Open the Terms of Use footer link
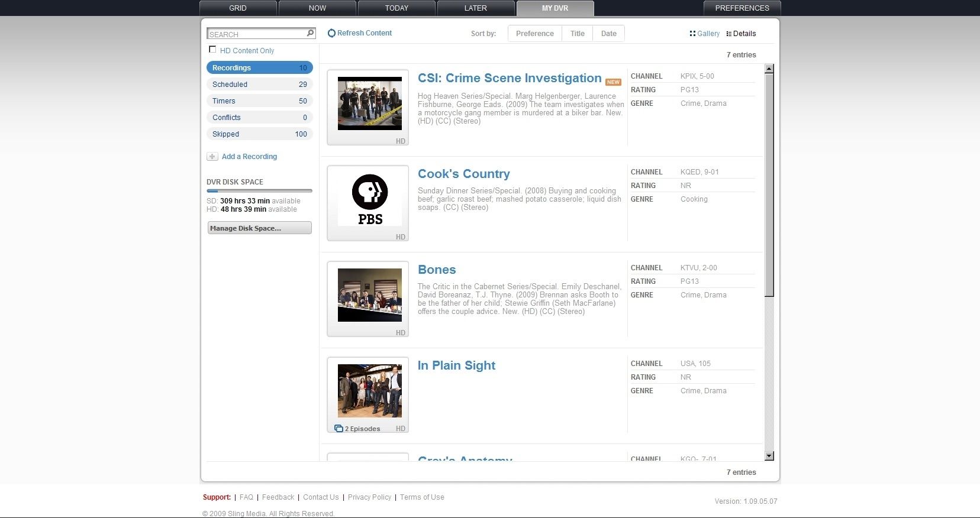The height and width of the screenshot is (518, 980). [x=422, y=497]
